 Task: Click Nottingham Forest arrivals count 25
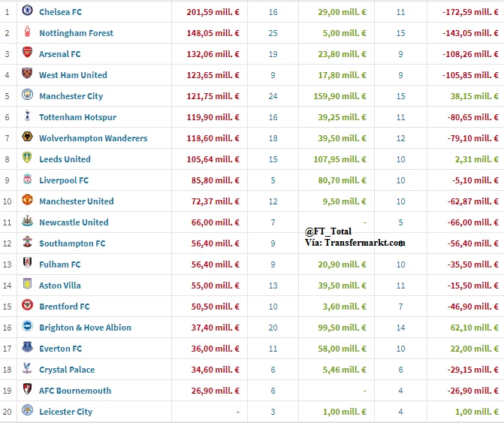coord(273,33)
